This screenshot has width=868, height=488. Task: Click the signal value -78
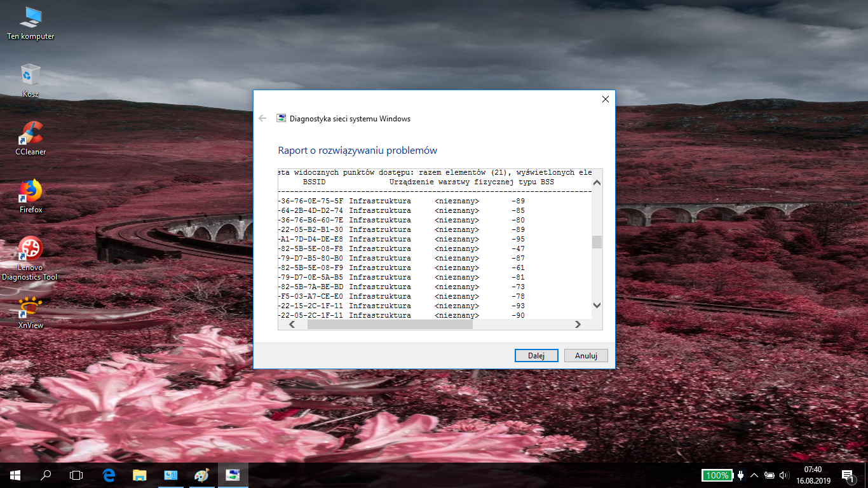tap(518, 296)
